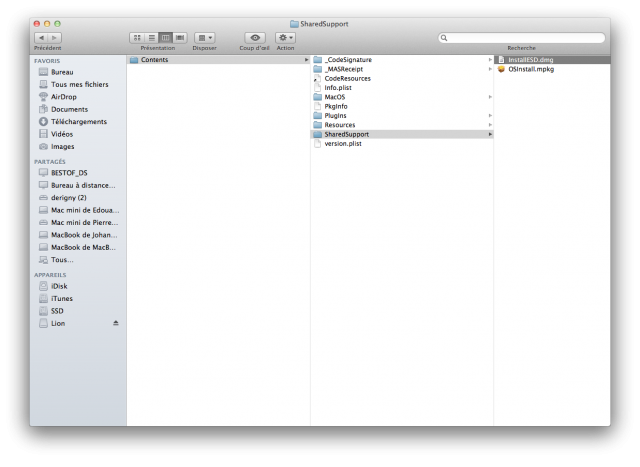This screenshot has height=467, width=640.
Task: Open the Disposer arrangement dropdown
Action: pyautogui.click(x=204, y=38)
